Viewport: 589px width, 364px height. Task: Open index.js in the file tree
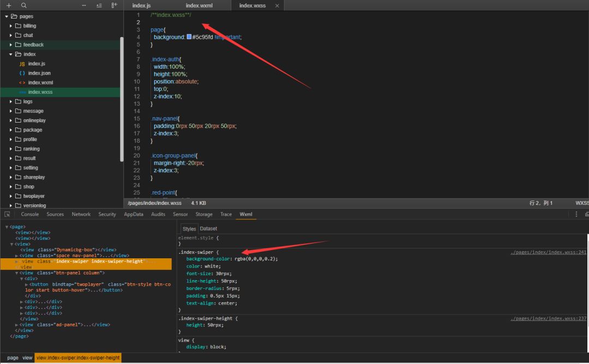[x=37, y=64]
